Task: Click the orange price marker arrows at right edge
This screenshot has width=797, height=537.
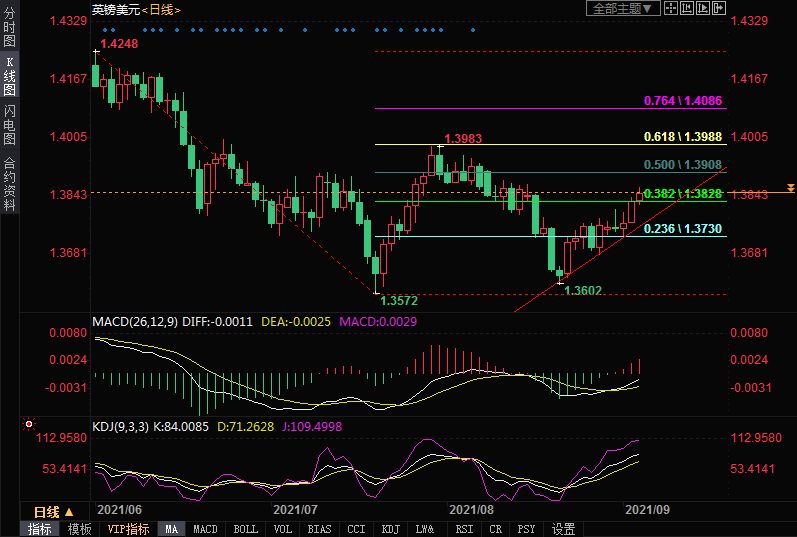Action: pyautogui.click(x=790, y=188)
